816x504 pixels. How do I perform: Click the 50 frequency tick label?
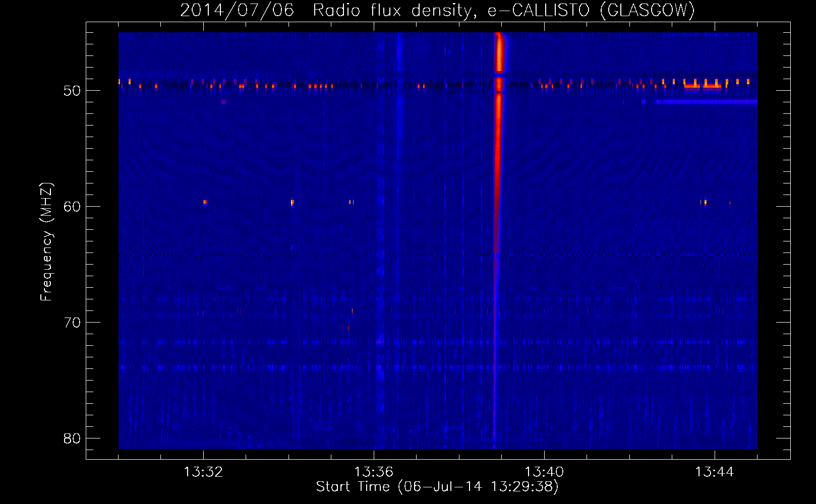pyautogui.click(x=72, y=91)
